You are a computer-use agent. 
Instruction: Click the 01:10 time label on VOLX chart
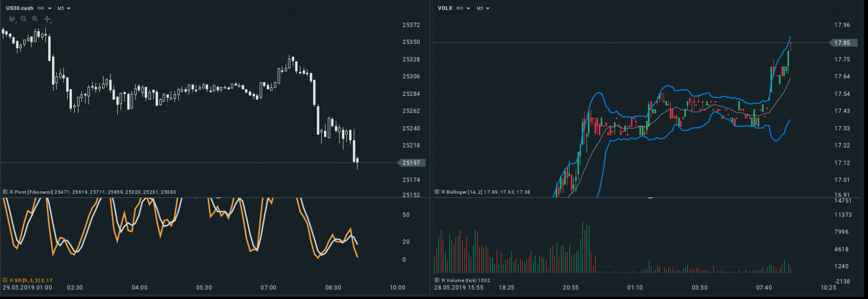tap(635, 287)
